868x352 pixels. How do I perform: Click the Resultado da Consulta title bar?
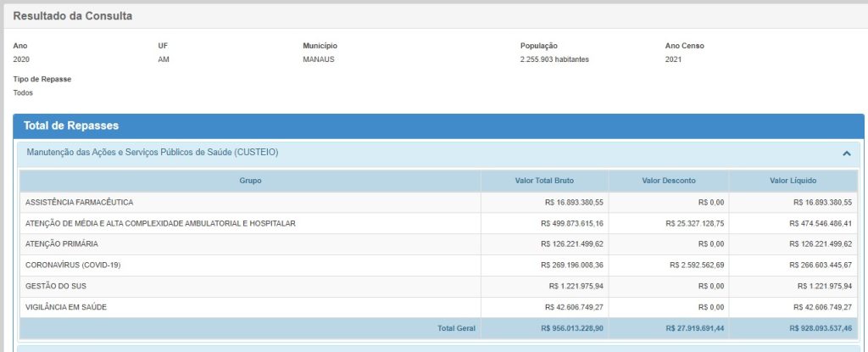tap(73, 15)
